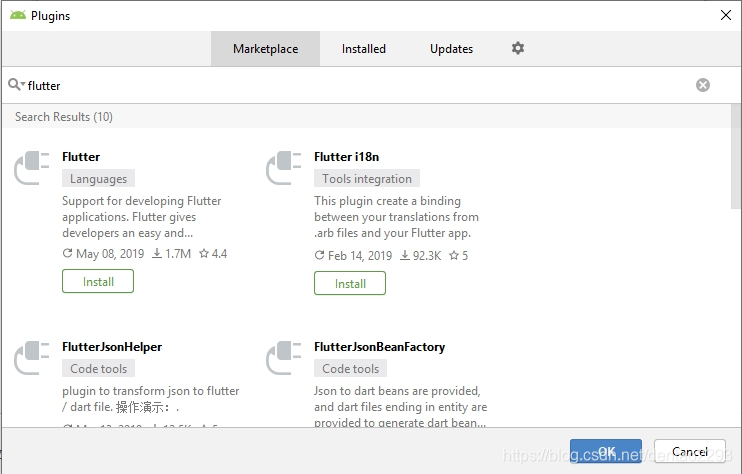Image resolution: width=742 pixels, height=474 pixels.
Task: Open search options magnifier dropdown
Action: pyautogui.click(x=16, y=85)
